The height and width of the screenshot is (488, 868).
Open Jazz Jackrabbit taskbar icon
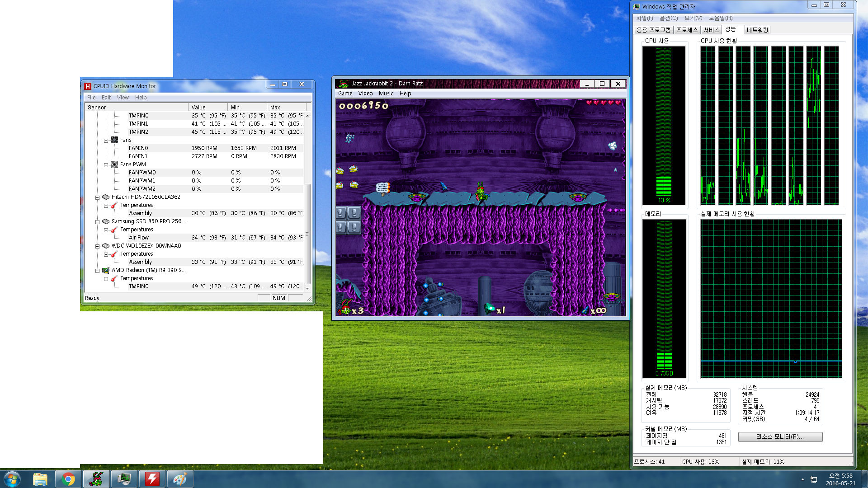click(x=96, y=479)
